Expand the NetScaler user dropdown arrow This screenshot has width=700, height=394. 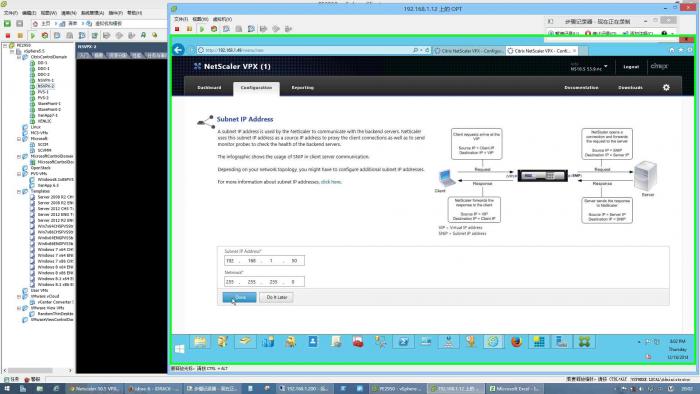[605, 66]
